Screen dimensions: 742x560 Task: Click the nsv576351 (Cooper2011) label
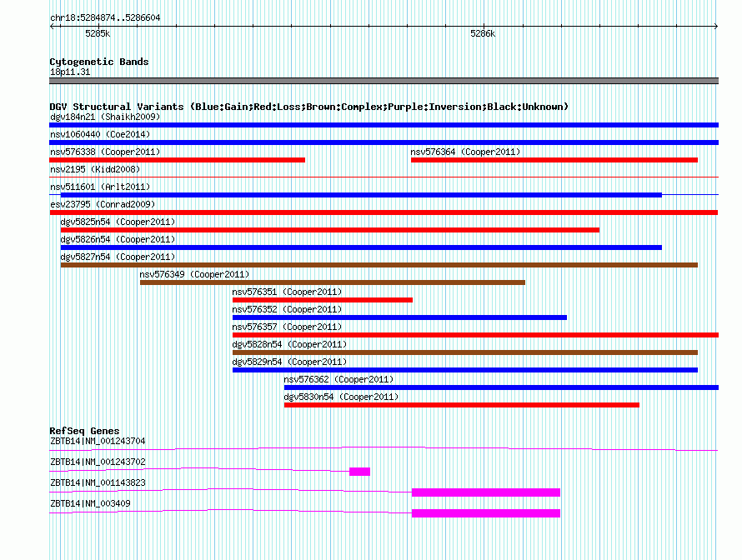pyautogui.click(x=287, y=292)
